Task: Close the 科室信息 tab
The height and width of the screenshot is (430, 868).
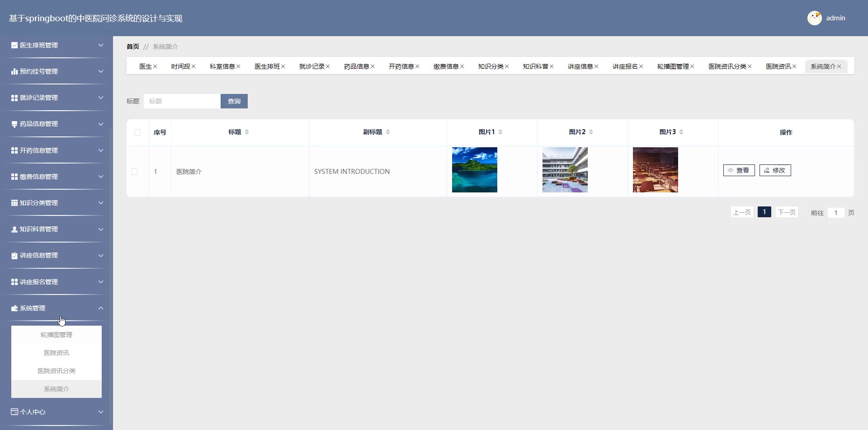Action: (238, 66)
